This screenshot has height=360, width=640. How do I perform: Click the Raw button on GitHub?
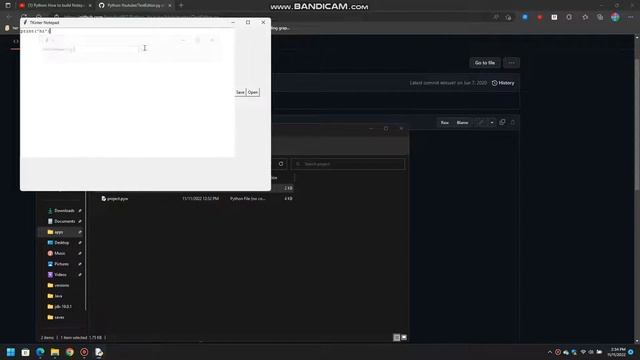pyautogui.click(x=444, y=122)
